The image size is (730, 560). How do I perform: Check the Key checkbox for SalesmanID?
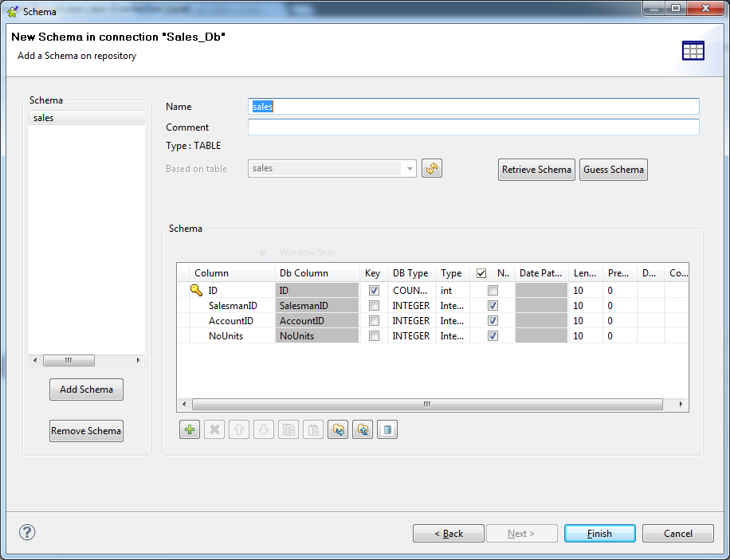(x=374, y=306)
